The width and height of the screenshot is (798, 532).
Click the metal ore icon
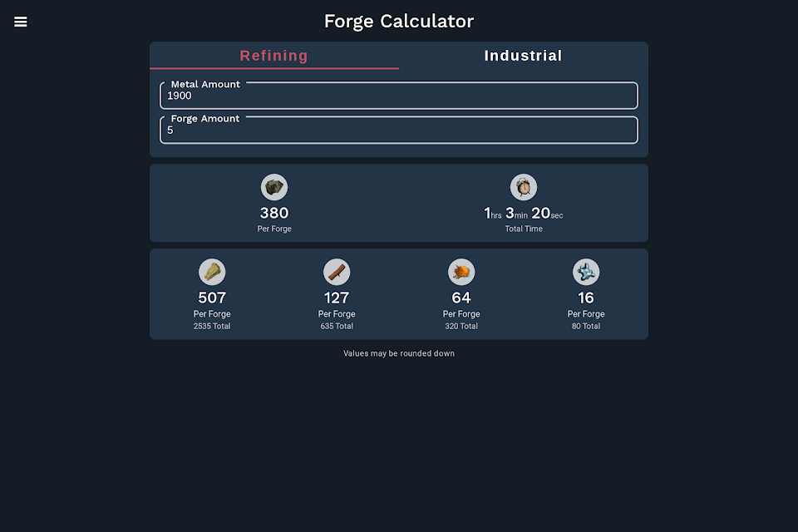pos(274,187)
